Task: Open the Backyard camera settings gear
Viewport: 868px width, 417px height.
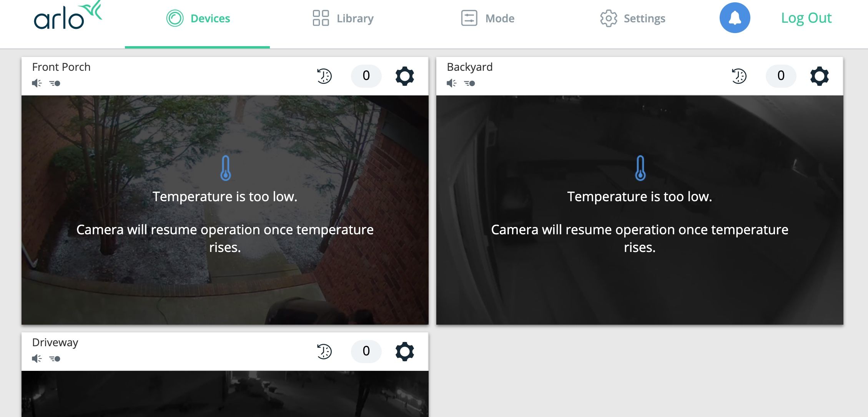Action: [x=819, y=76]
